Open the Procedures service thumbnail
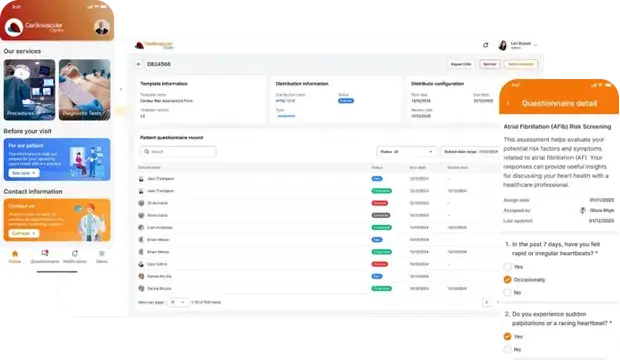The height and width of the screenshot is (361, 620). tap(30, 90)
